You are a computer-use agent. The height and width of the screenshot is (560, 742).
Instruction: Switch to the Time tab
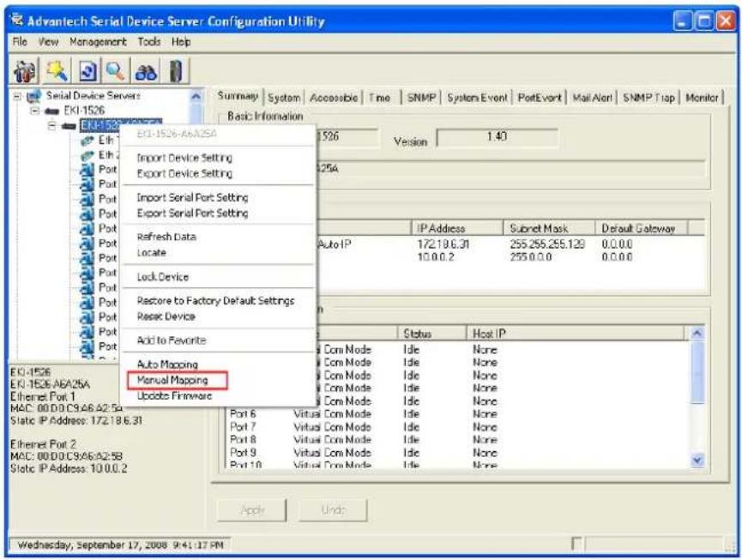[380, 98]
